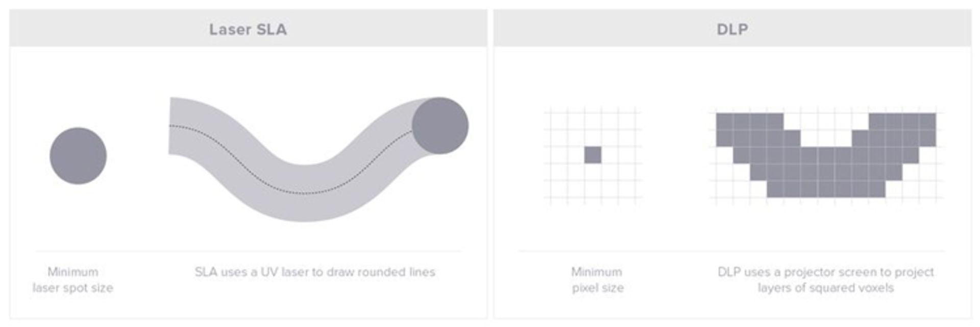Click the start of the curved SLA stroke
This screenshot has height=327, width=980.
(x=176, y=126)
